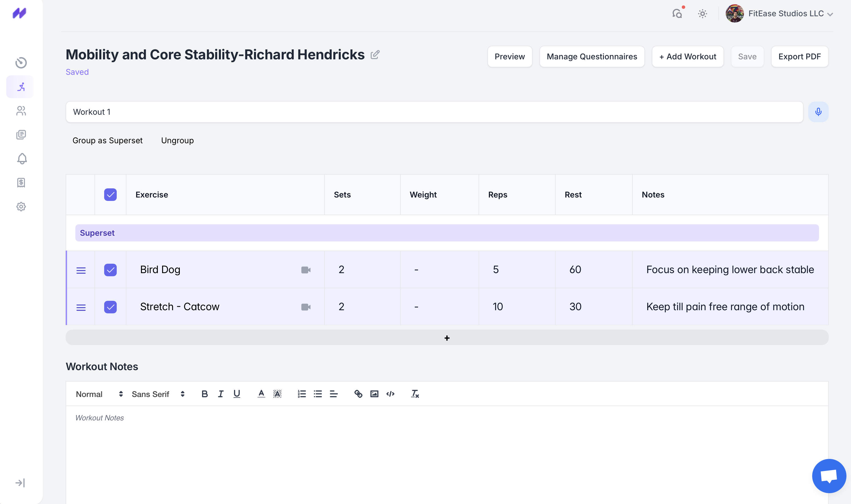
Task: Insert an image in Workout Notes
Action: pyautogui.click(x=374, y=394)
